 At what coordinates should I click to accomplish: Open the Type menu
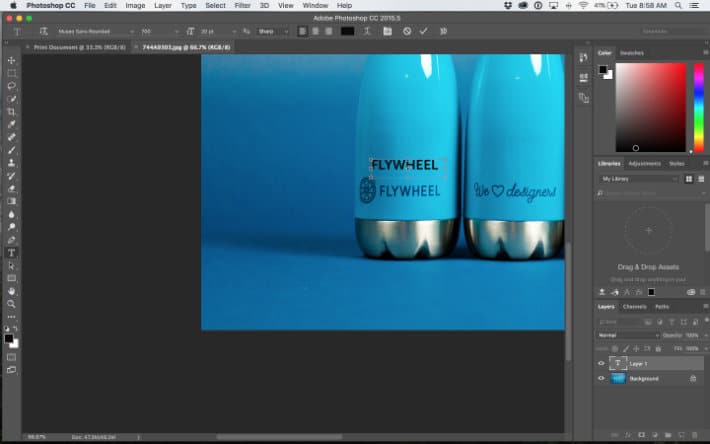[x=188, y=5]
